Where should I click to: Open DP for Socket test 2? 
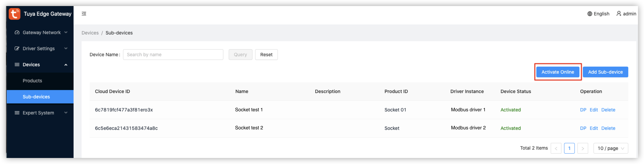(583, 128)
